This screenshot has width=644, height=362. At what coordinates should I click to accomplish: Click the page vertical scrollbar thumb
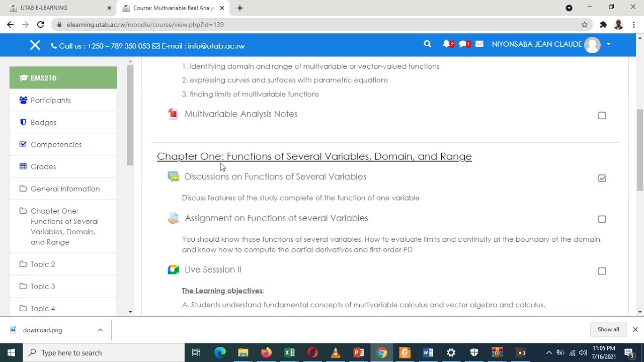click(640, 150)
